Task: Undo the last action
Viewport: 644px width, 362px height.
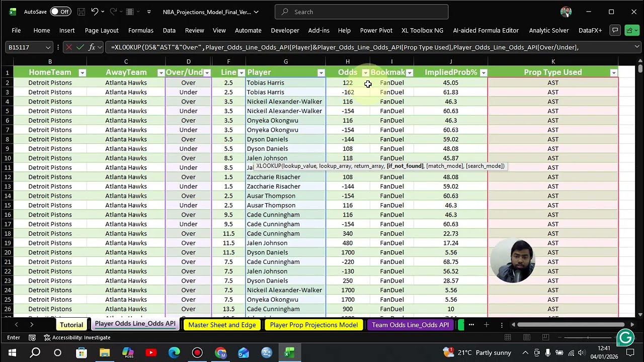Action: tap(94, 12)
